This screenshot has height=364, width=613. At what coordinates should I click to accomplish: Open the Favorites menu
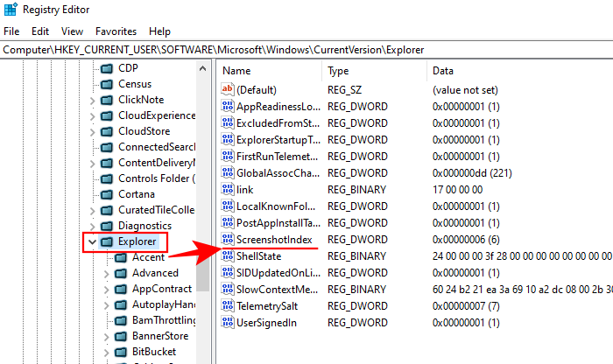click(x=116, y=31)
